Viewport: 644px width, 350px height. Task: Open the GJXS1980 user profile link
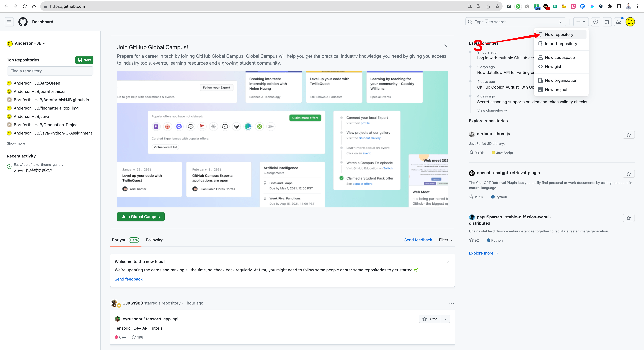point(133,303)
